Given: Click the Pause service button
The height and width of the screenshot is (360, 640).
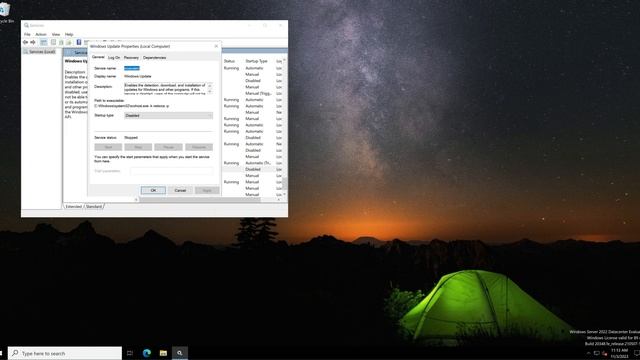Looking at the screenshot, I should (x=168, y=147).
